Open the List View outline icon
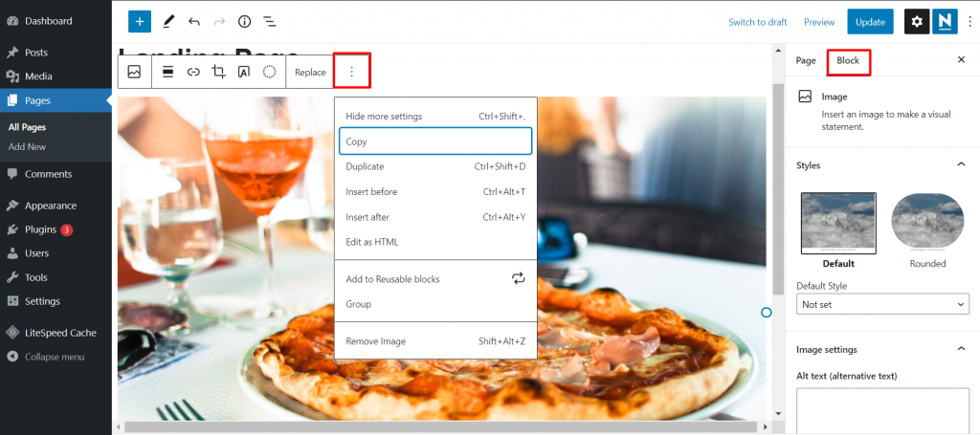The width and height of the screenshot is (980, 435). [x=270, y=21]
